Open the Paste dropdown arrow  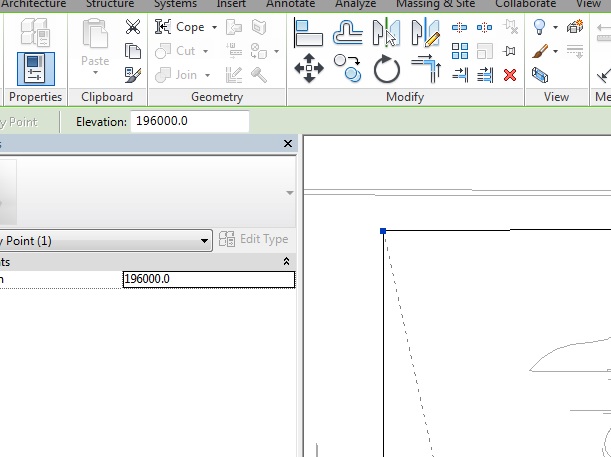click(95, 73)
